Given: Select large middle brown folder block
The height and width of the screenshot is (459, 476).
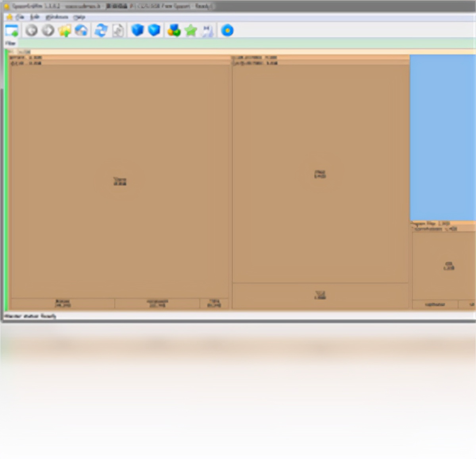Looking at the screenshot, I should tap(320, 174).
